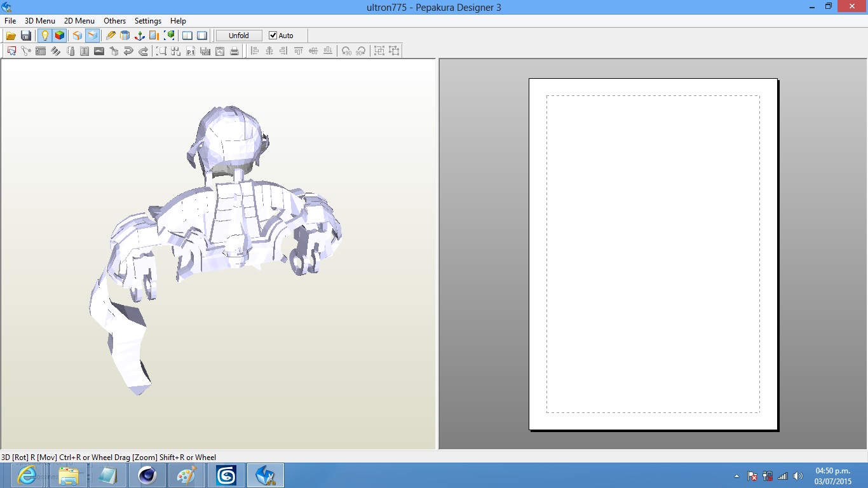Screen dimensions: 868x488
Task: Toggle the orange box view button
Action: click(x=78, y=36)
